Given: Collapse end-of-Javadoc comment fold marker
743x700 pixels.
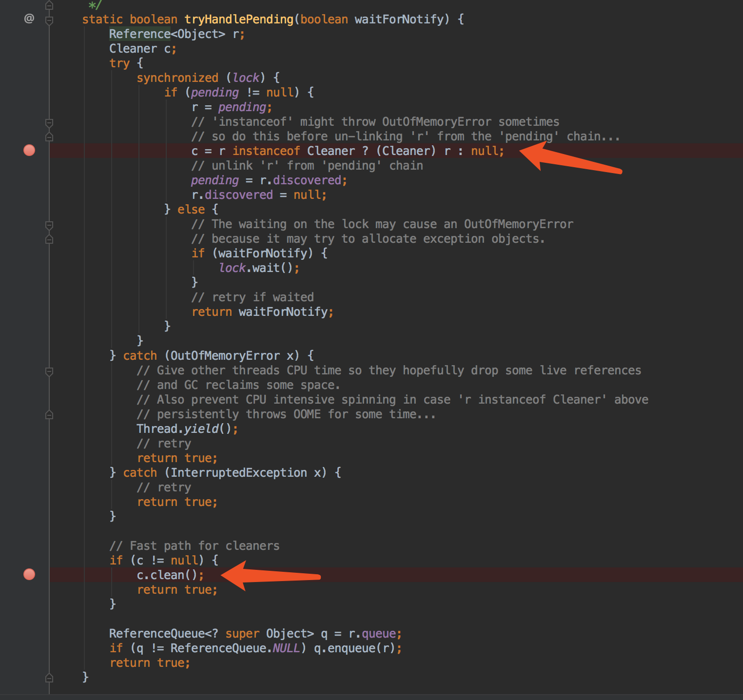Looking at the screenshot, I should click(49, 5).
